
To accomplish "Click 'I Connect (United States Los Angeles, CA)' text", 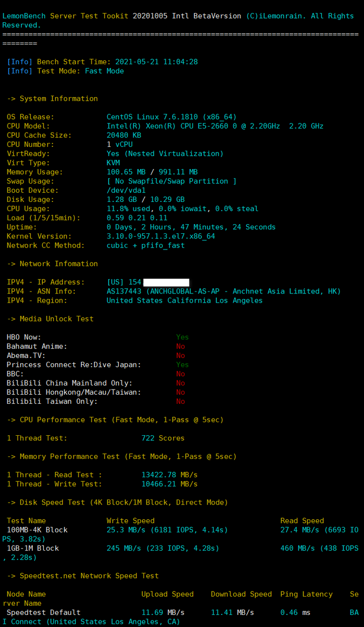I will click(x=92, y=621).
